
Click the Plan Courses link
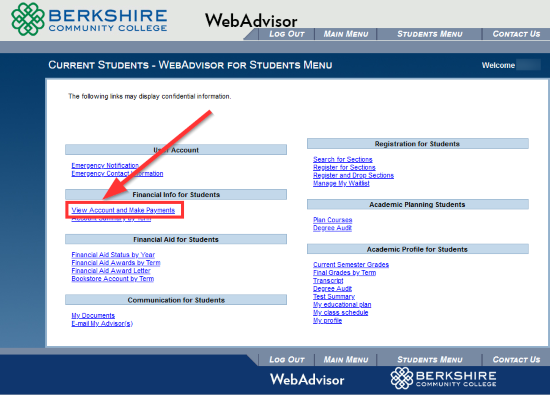pos(333,220)
